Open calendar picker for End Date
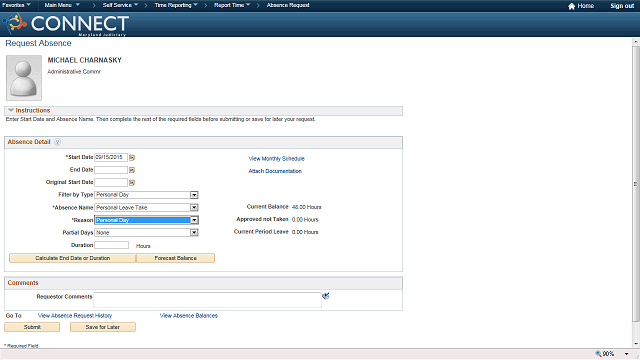Image resolution: width=640 pixels, height=360 pixels. coord(132,170)
